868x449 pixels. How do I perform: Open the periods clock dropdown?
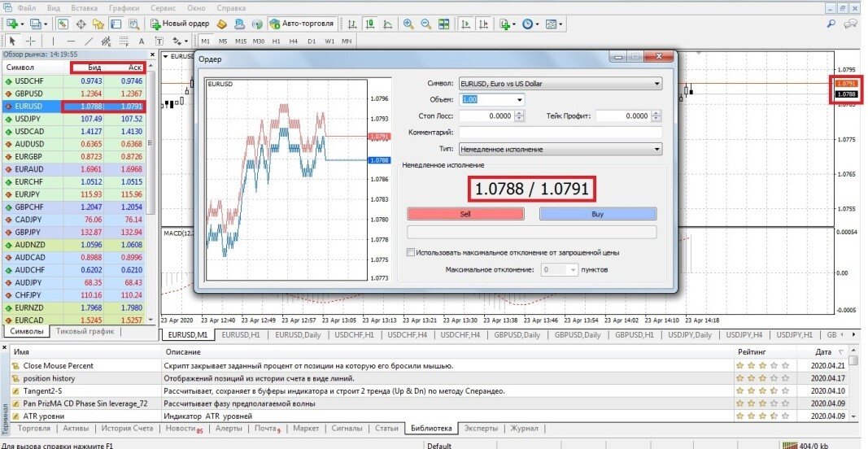point(530,24)
